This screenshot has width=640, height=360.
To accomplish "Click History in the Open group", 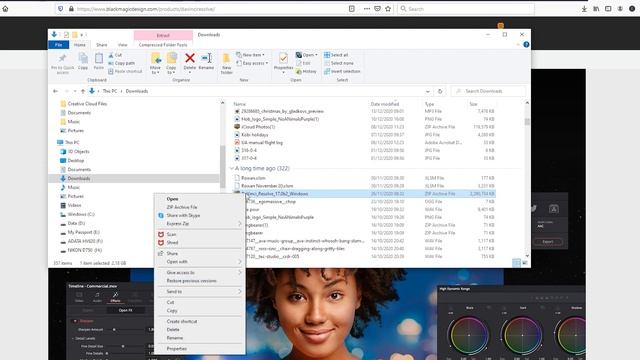I will tap(306, 71).
